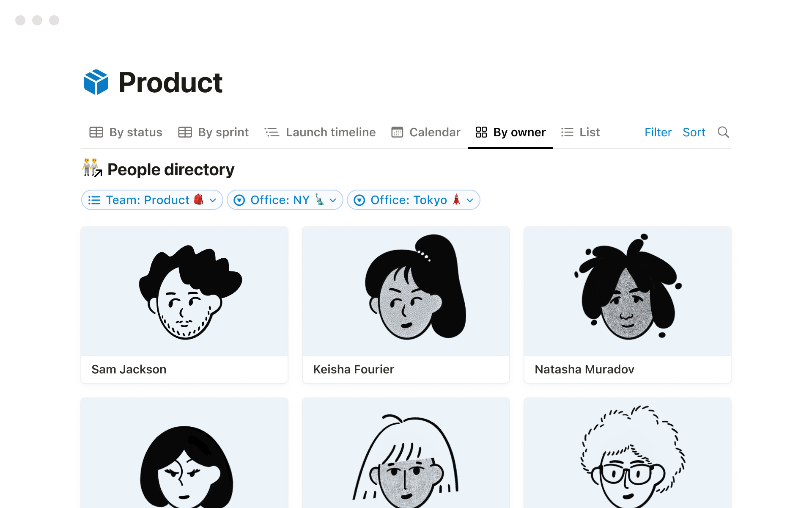Click the Calendar view icon
Viewport: 812px width, 508px height.
[x=397, y=133]
